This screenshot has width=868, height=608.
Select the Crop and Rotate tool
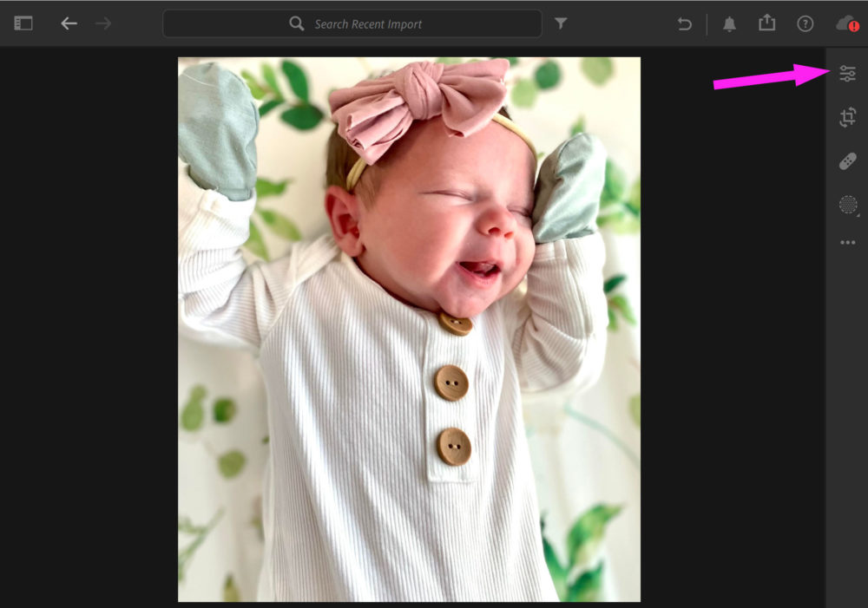coord(847,117)
